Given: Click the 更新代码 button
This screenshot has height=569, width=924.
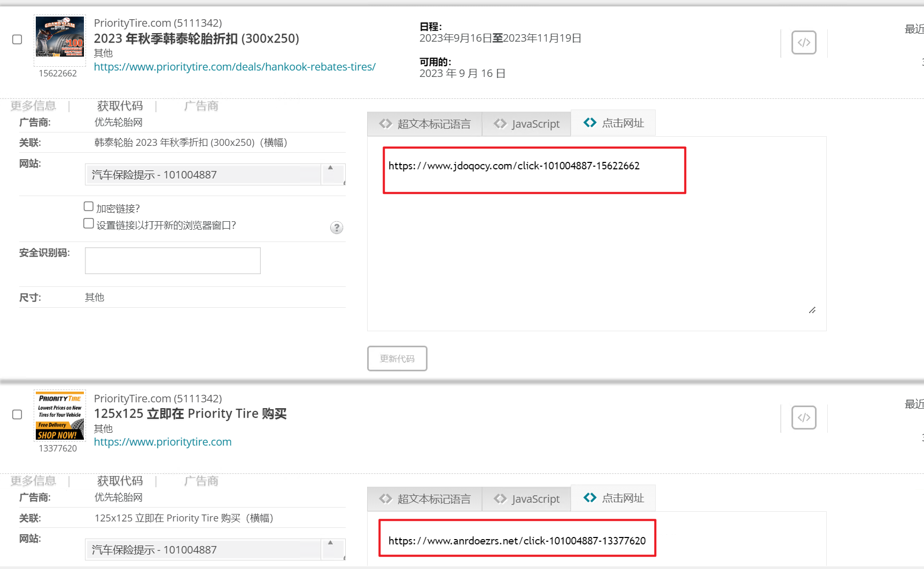Looking at the screenshot, I should pos(397,358).
